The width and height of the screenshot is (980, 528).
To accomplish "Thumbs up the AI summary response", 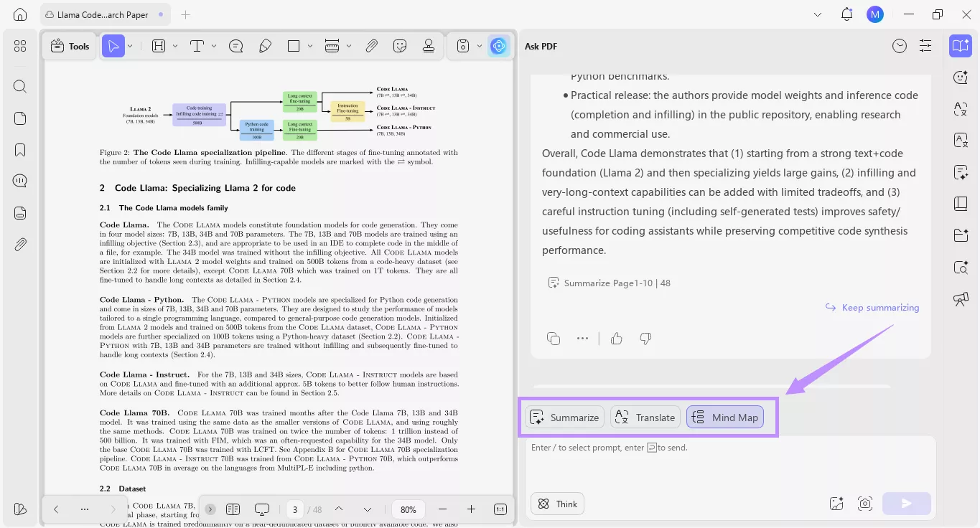I will pos(616,338).
